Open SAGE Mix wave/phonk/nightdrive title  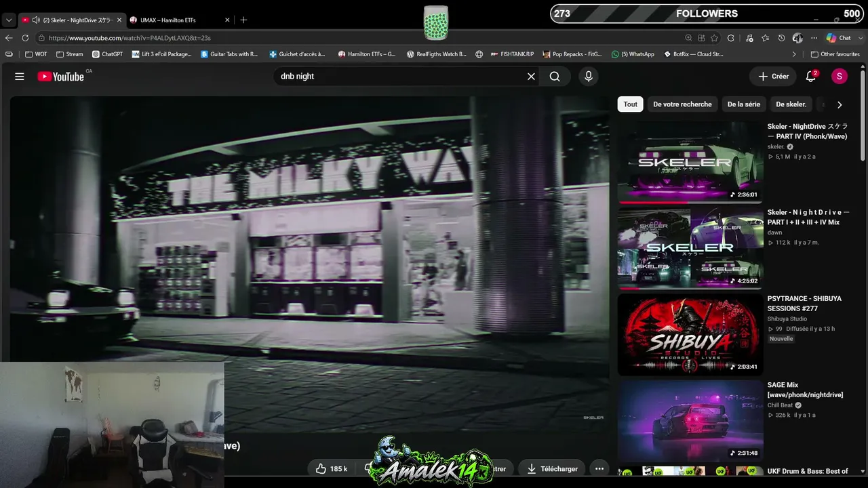(x=805, y=390)
